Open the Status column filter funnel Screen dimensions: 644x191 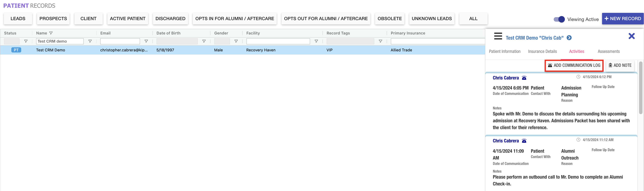[26, 41]
